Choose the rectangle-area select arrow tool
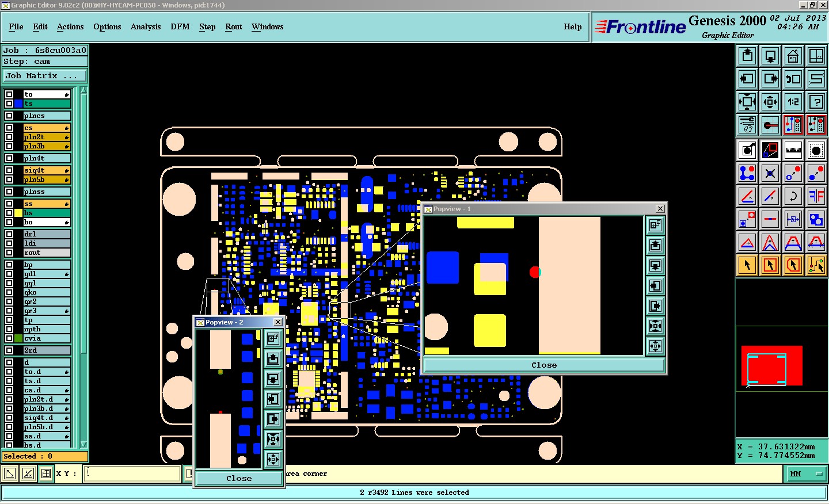Screen dimensions: 829x504 (770, 265)
